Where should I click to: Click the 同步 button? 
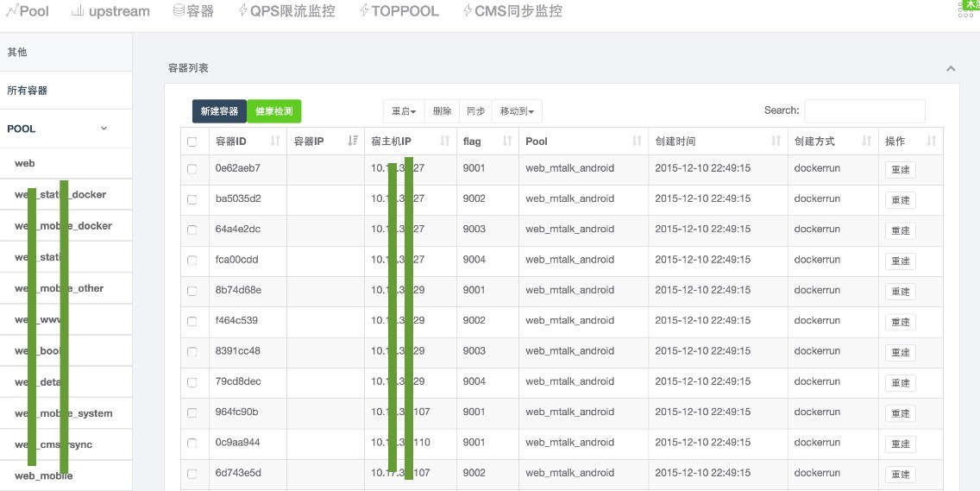coord(475,111)
